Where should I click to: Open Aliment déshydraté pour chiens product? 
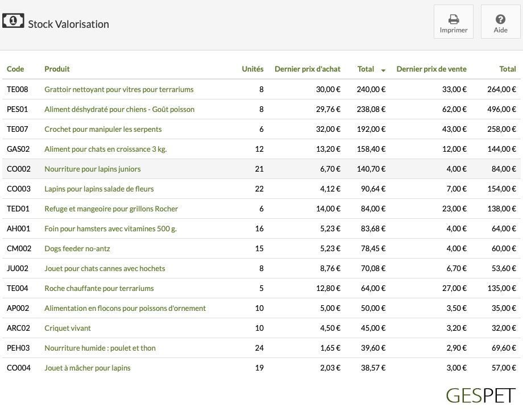click(119, 109)
